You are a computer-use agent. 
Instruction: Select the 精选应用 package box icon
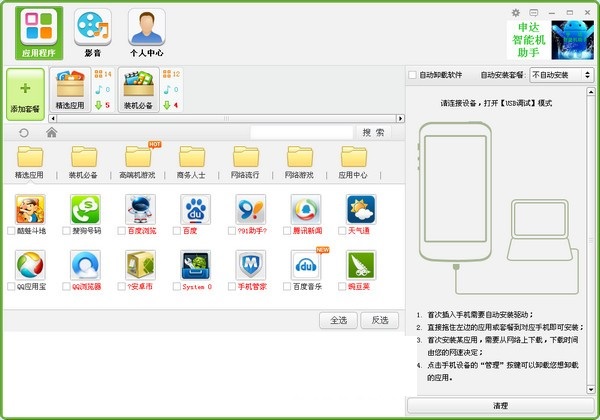point(70,90)
